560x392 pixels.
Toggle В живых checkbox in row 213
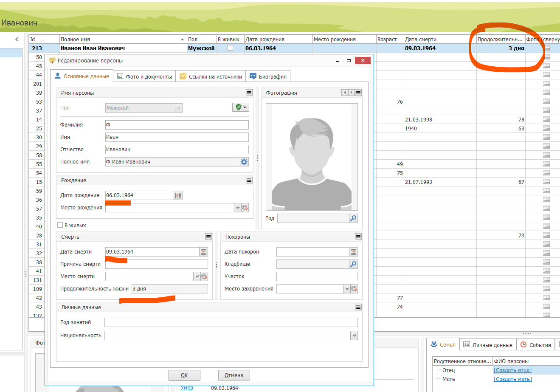pos(231,48)
